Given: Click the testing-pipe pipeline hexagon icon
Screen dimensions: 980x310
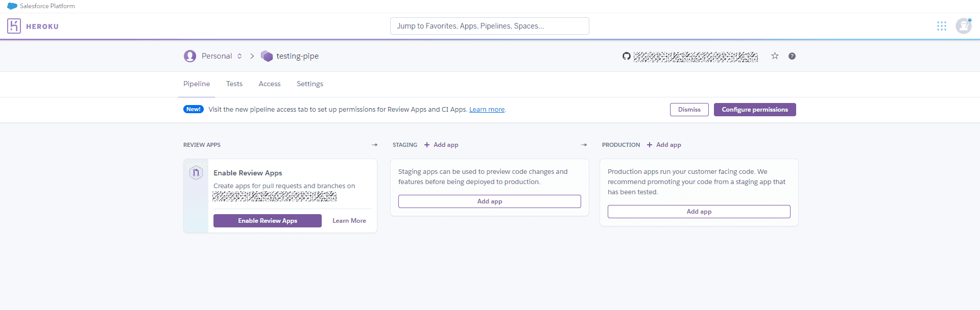Looking at the screenshot, I should point(267,56).
